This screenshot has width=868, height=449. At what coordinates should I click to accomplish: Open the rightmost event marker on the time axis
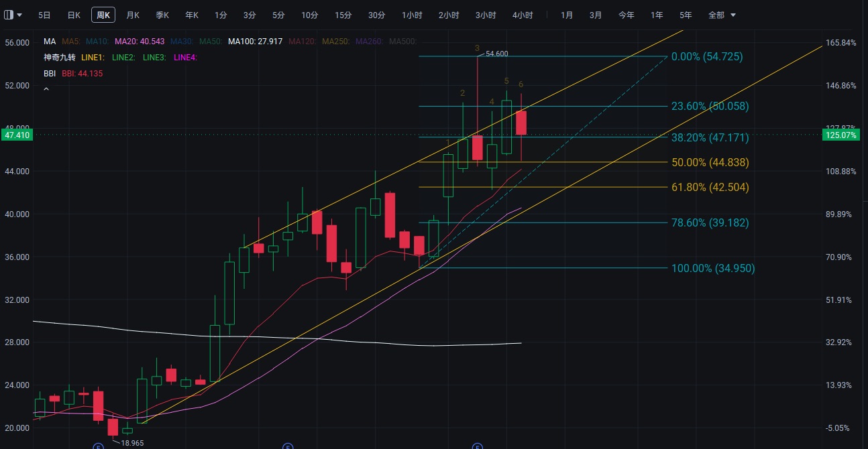point(478,445)
